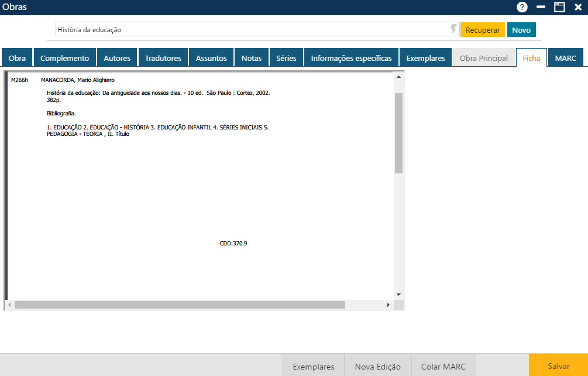Viewport: 588px width, 376px height.
Task: Click the right arrow of the horizontal scrollbar
Action: pos(388,305)
